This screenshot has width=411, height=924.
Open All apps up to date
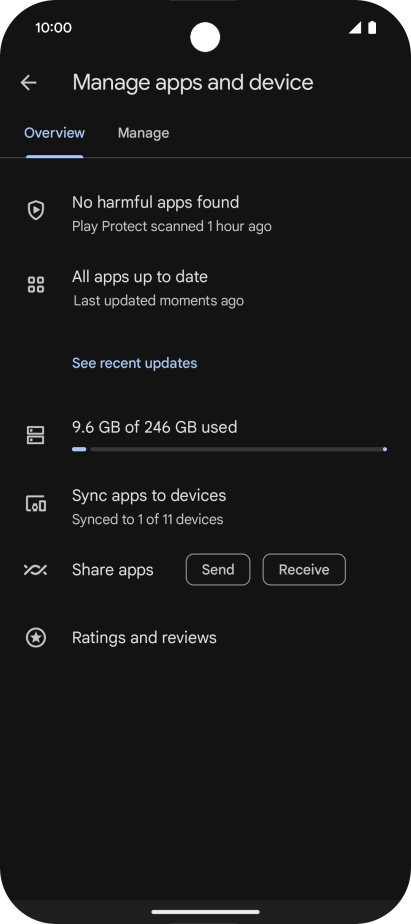(205, 288)
